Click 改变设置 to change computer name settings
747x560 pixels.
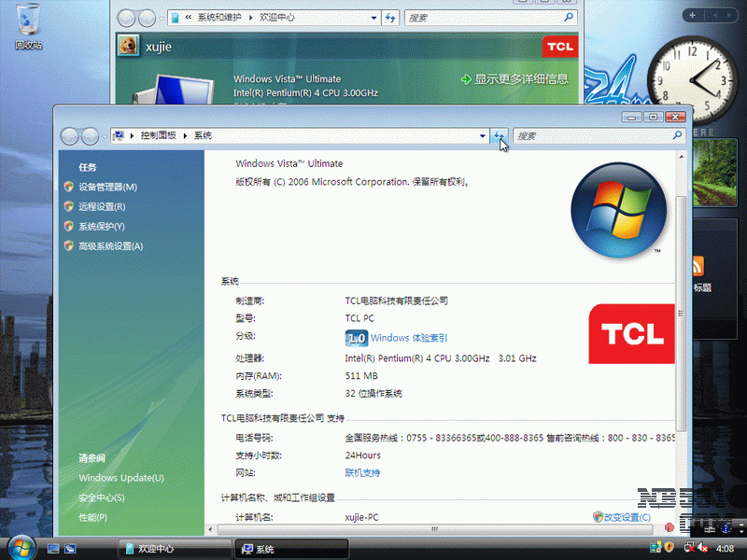(626, 517)
